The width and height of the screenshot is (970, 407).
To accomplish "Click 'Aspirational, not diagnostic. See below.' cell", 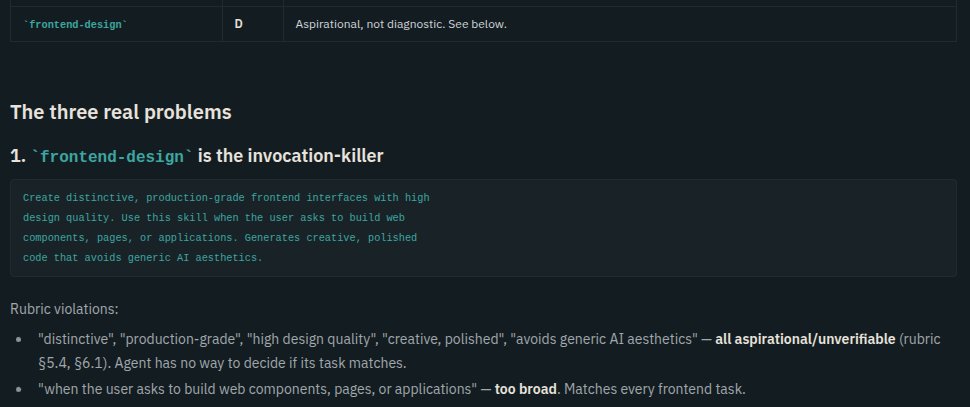I will pyautogui.click(x=620, y=25).
